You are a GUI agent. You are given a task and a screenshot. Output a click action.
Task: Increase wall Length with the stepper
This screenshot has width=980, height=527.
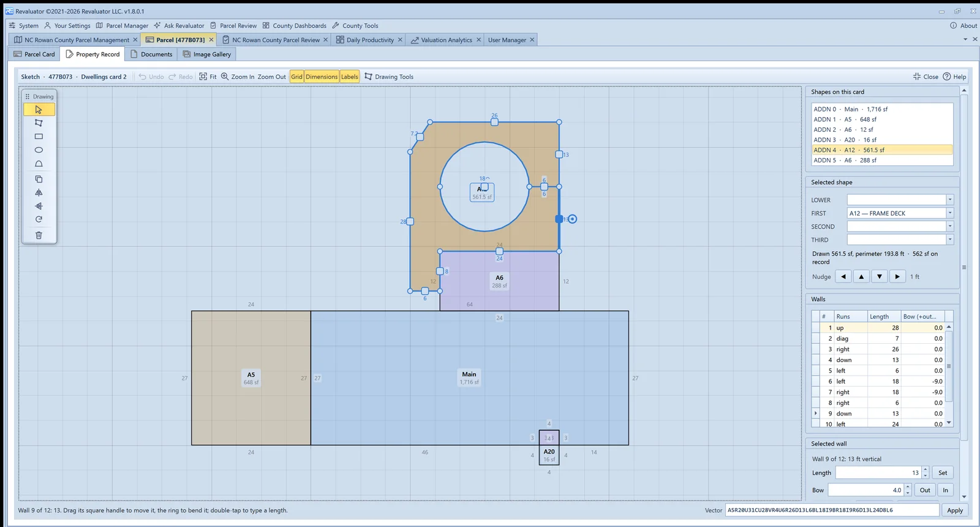tap(925, 470)
